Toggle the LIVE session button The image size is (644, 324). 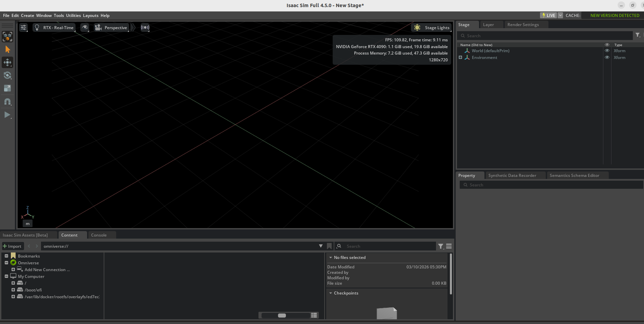point(548,15)
